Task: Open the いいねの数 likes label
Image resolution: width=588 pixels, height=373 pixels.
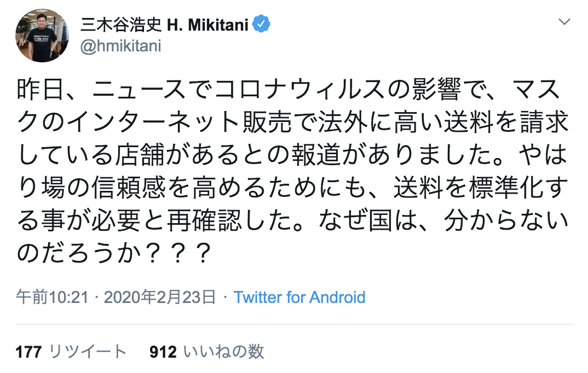Action: point(223,352)
